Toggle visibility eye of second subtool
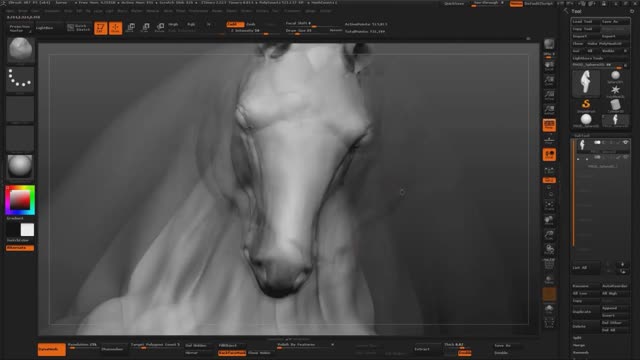The image size is (640, 360). 625,157
